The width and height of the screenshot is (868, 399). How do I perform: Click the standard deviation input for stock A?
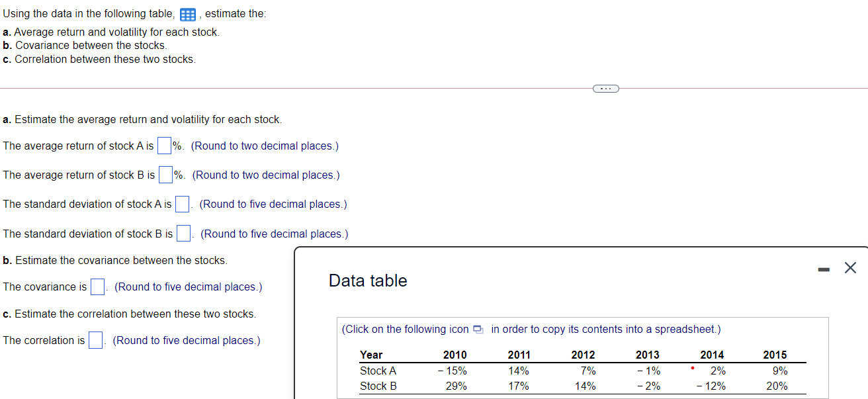coord(182,204)
